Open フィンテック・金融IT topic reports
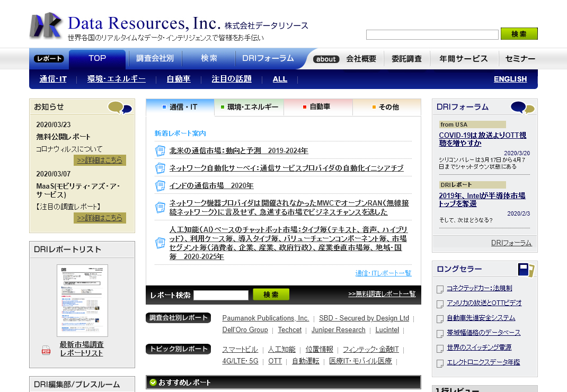Screen dimensions: 567x392 (x=371, y=349)
